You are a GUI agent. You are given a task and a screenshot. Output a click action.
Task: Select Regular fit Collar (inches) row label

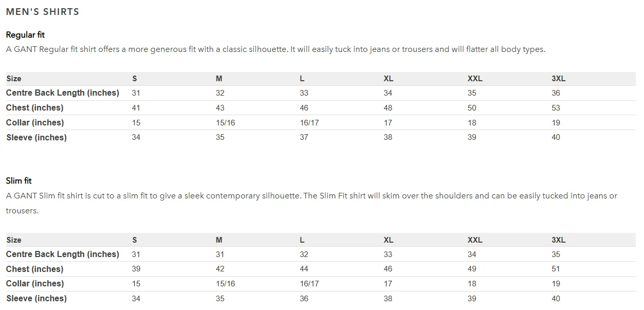(x=35, y=123)
